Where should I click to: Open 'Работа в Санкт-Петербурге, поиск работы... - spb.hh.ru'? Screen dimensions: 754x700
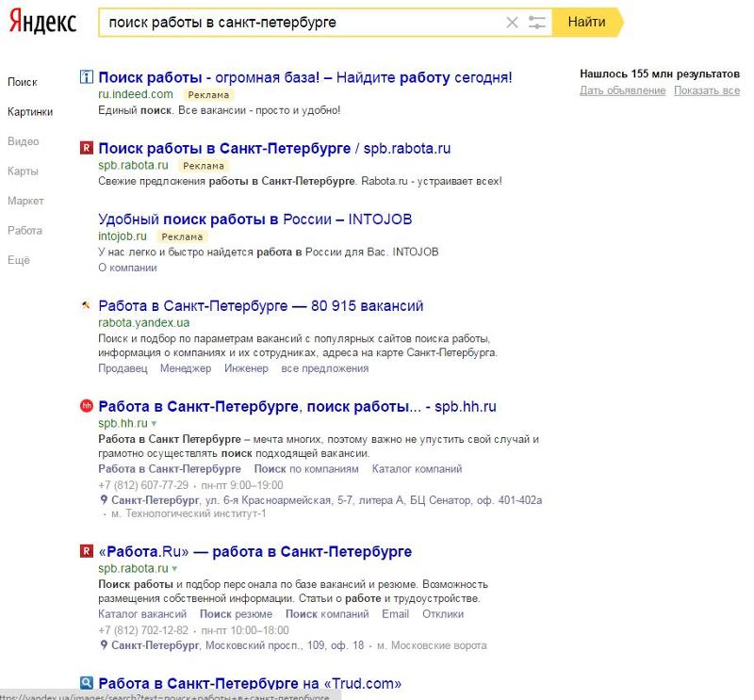(x=297, y=407)
